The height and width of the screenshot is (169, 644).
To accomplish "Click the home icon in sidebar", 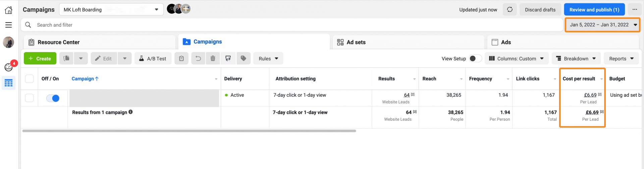I will (9, 10).
